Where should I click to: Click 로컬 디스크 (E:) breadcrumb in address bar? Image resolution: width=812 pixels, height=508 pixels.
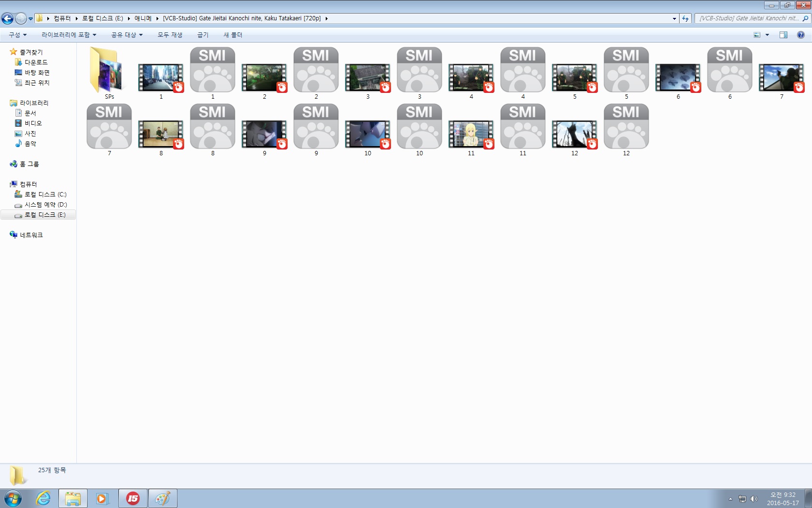(102, 18)
